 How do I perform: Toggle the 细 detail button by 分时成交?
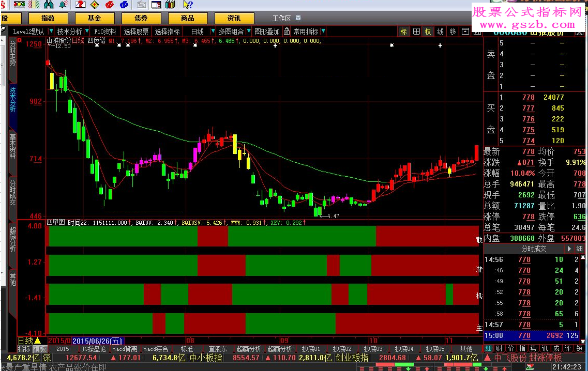(x=579, y=249)
